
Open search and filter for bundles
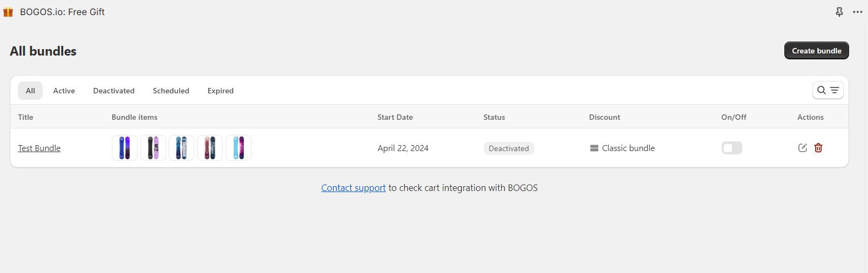(x=828, y=91)
